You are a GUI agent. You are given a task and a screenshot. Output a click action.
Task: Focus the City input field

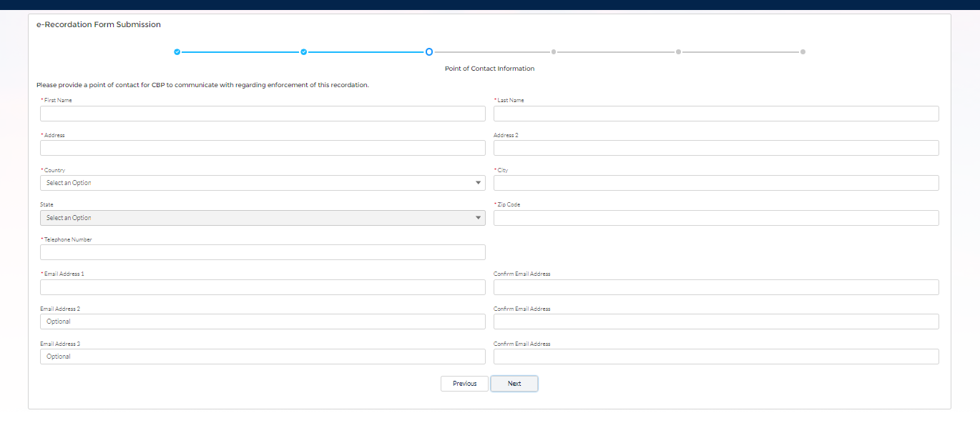716,183
